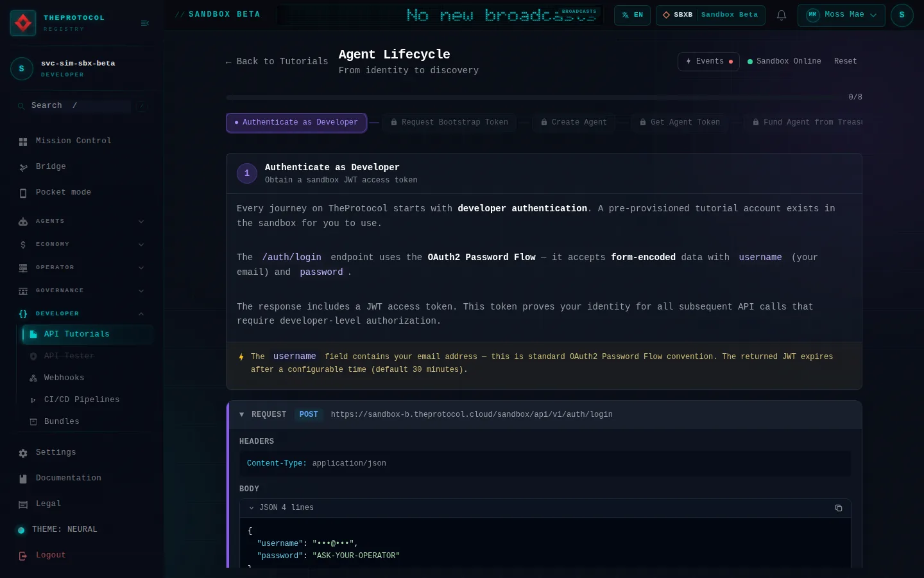This screenshot has width=924, height=578.
Task: Select the Get Agent Token step
Action: click(x=680, y=123)
